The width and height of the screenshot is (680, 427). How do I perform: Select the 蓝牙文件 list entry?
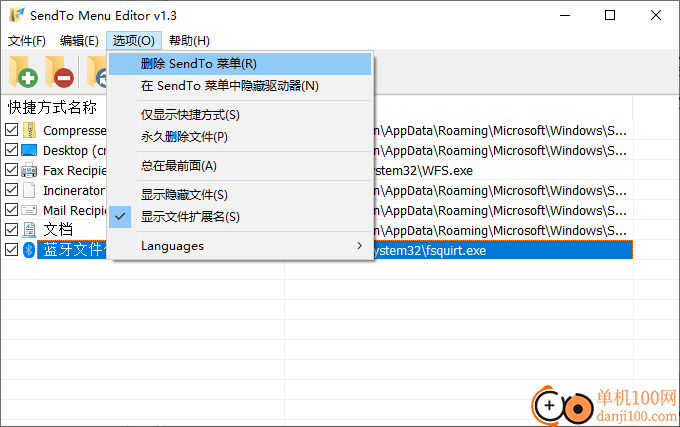pyautogui.click(x=72, y=250)
